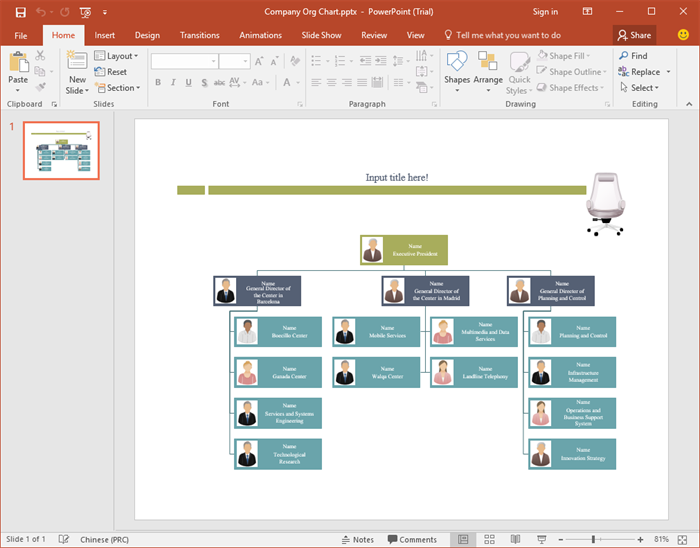Start Slide Show from status bar

click(x=541, y=539)
